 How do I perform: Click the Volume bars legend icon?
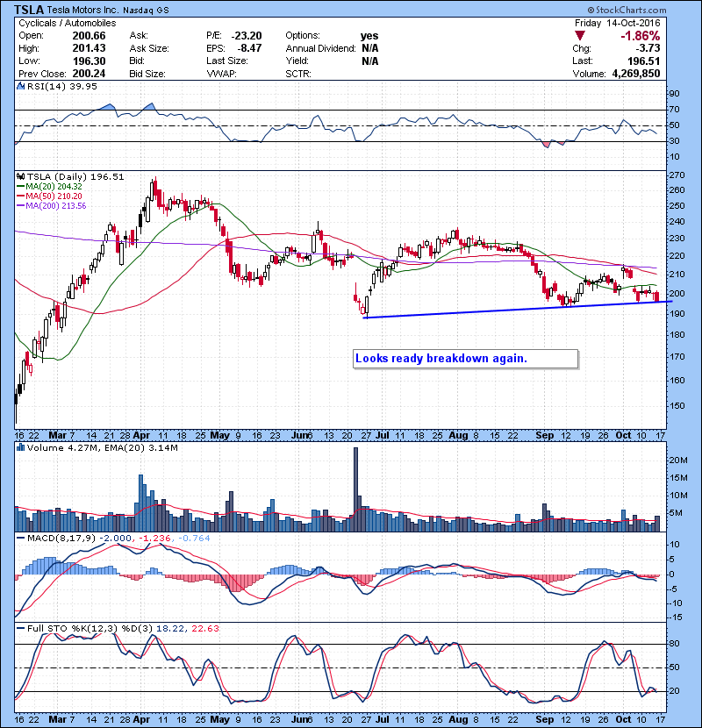point(20,448)
